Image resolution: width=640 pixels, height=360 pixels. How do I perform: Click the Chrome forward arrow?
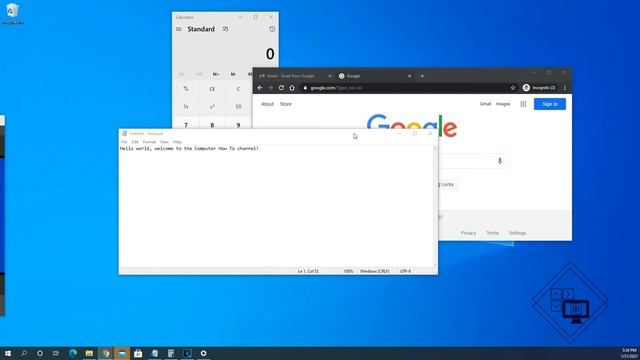click(x=271, y=88)
